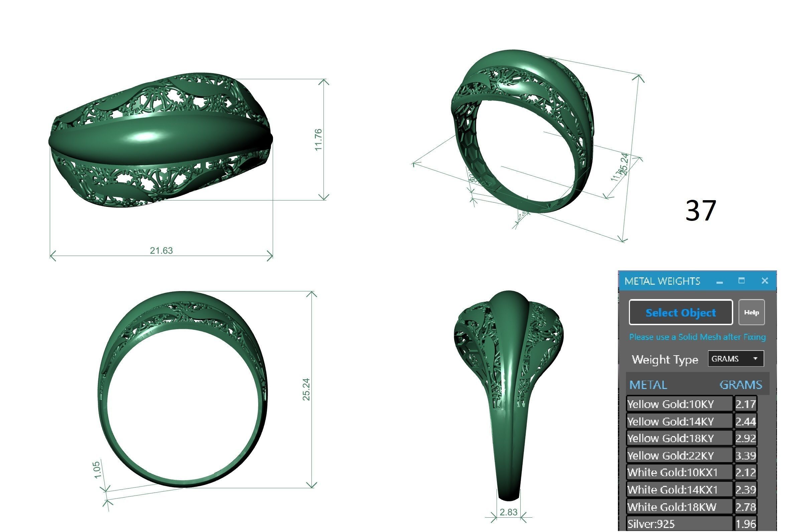Select the White Gold:14KX1 row
The image size is (790, 532).
click(679, 490)
